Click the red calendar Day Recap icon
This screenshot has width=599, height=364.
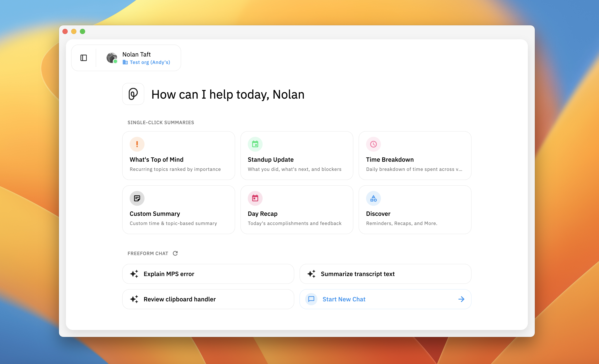tap(255, 198)
